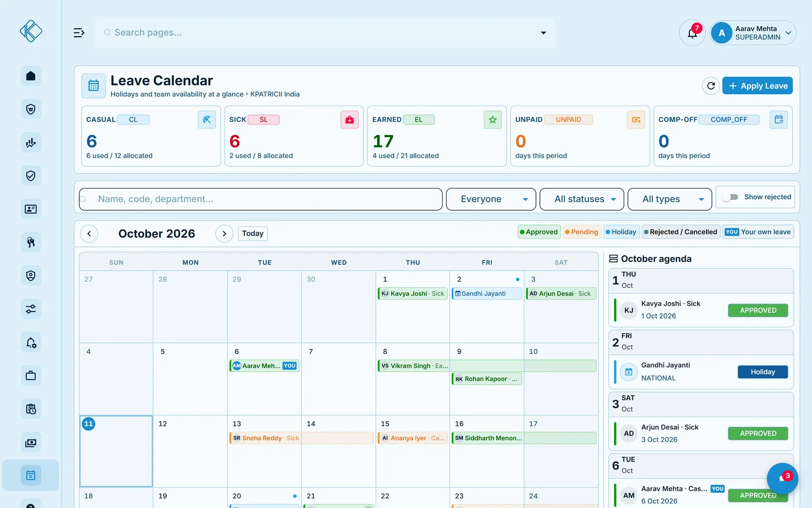Click the KPATRICII logo
The height and width of the screenshot is (508, 812).
[31, 31]
